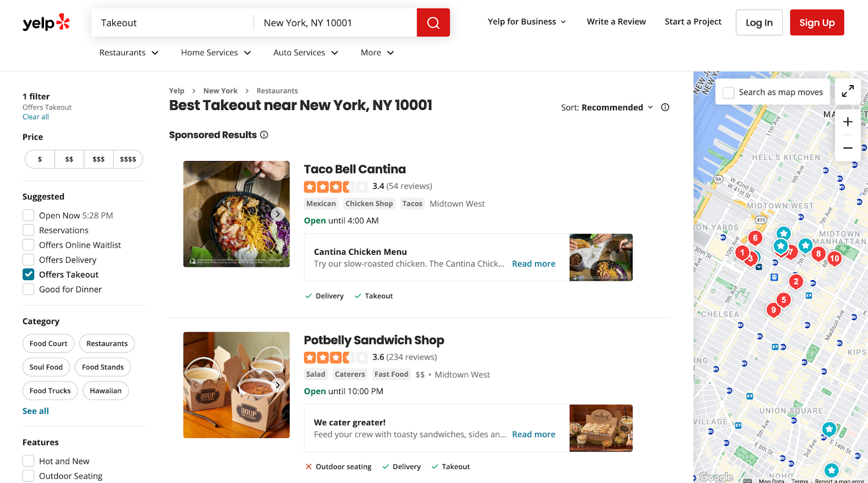
Task: Go to New York breadcrumb
Action: (x=220, y=91)
